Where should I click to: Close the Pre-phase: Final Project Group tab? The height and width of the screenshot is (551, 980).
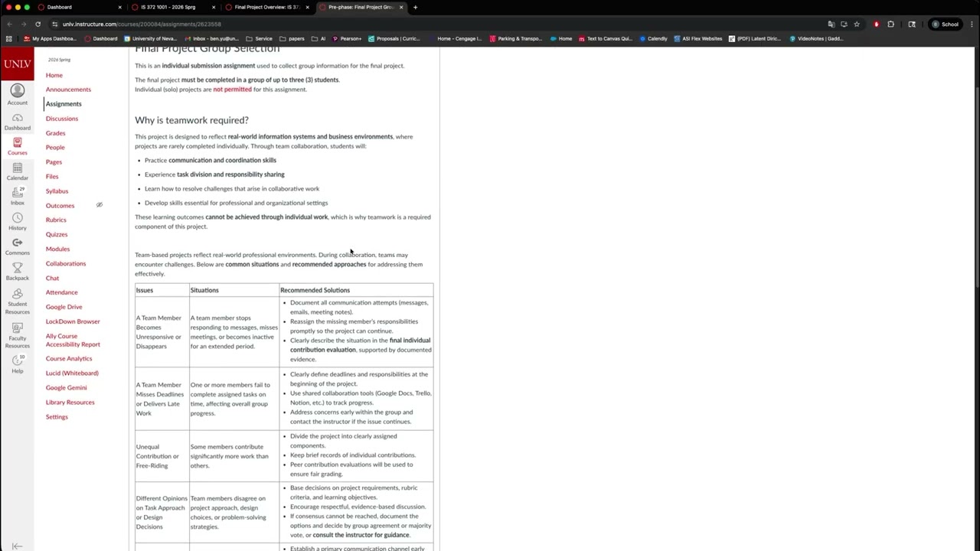(x=401, y=7)
